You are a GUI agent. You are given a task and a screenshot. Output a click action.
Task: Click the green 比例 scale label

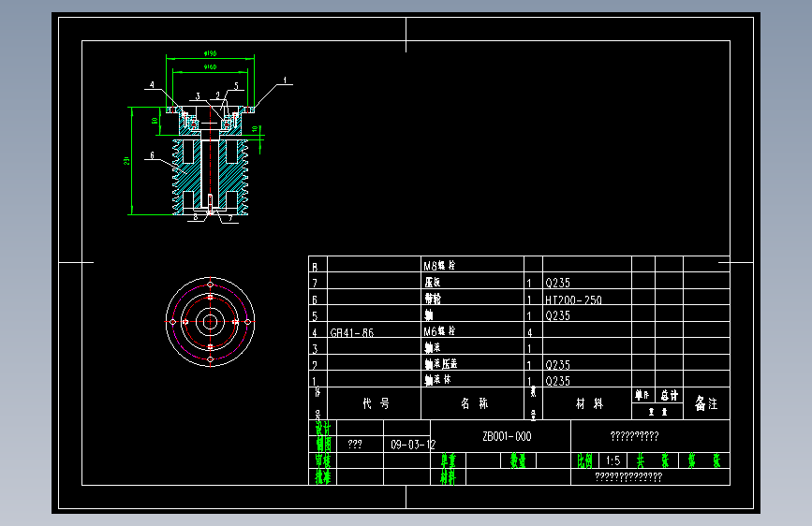(584, 460)
